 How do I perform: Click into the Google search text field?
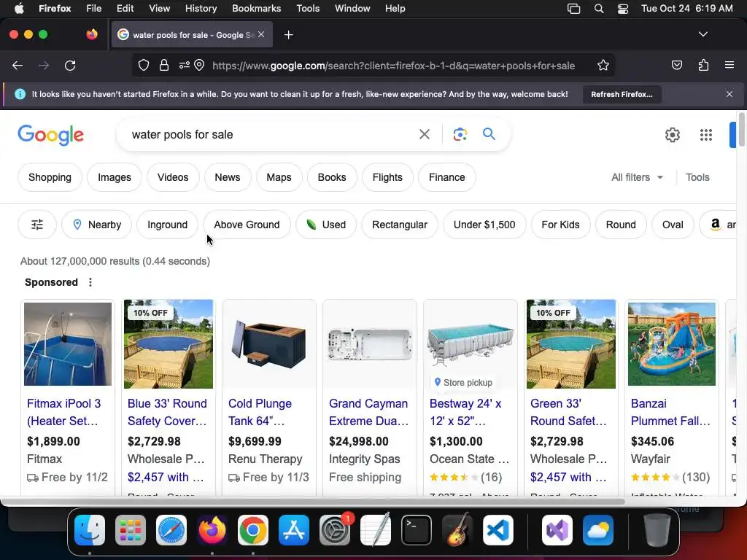pyautogui.click(x=271, y=135)
